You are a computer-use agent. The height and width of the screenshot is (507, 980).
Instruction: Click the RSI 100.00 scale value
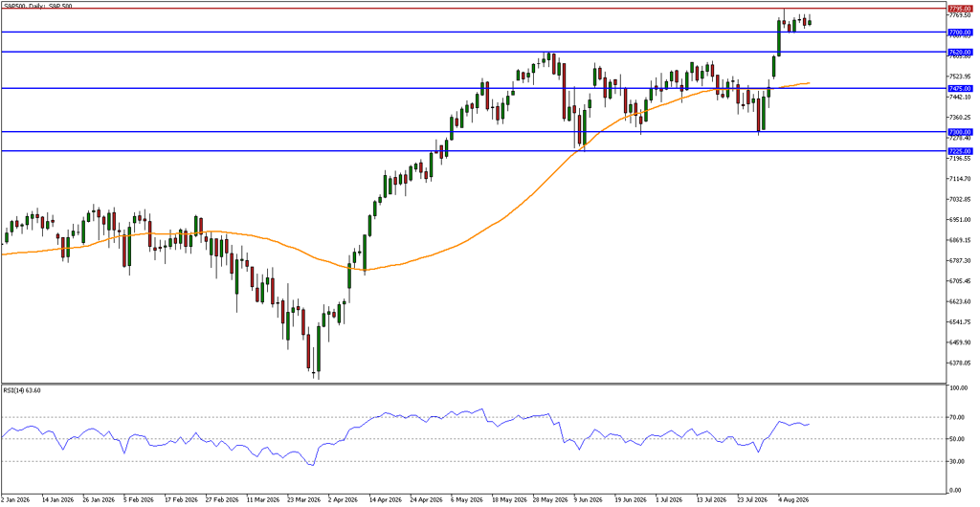point(957,388)
